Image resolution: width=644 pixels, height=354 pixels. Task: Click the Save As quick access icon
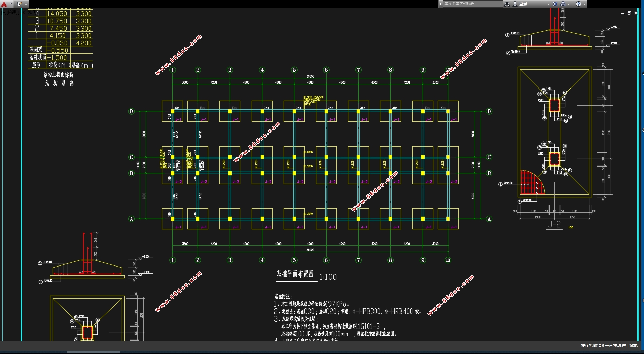click(19, 4)
